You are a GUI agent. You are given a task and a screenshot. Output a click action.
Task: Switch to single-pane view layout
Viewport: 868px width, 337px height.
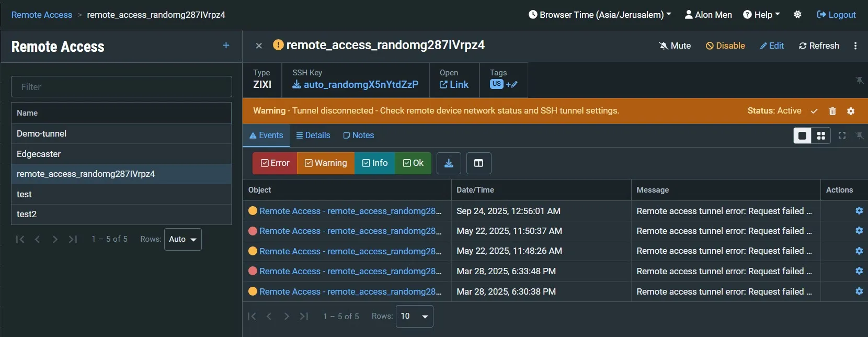802,136
